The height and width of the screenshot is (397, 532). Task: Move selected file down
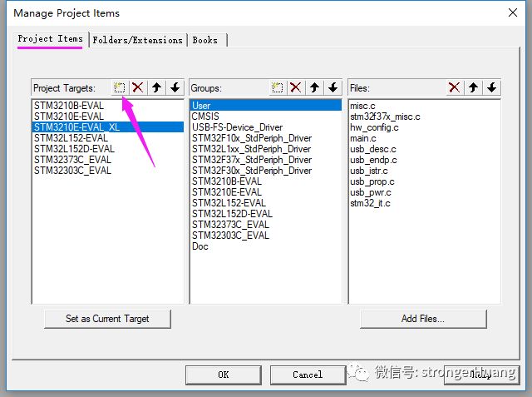pyautogui.click(x=492, y=87)
